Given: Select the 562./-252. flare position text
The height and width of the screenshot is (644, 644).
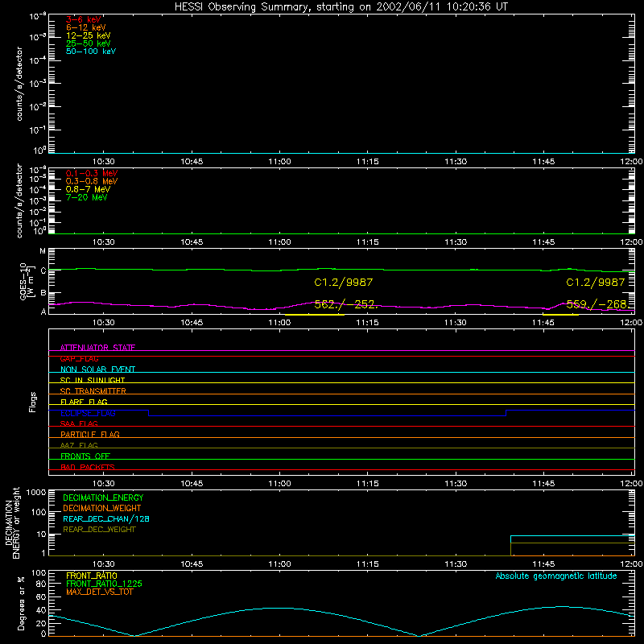Looking at the screenshot, I should point(345,304).
